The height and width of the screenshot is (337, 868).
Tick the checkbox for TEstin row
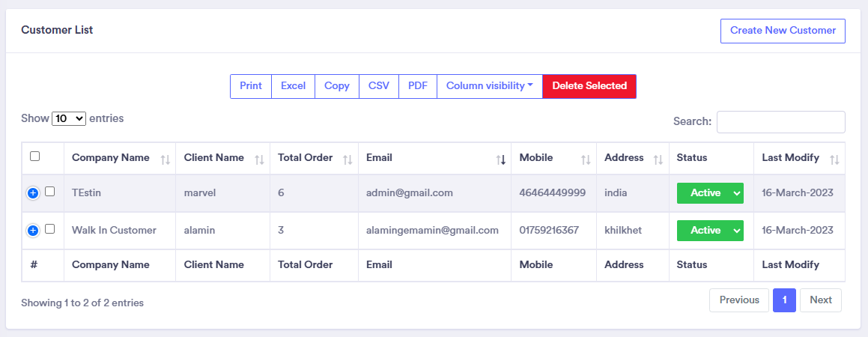click(x=50, y=192)
